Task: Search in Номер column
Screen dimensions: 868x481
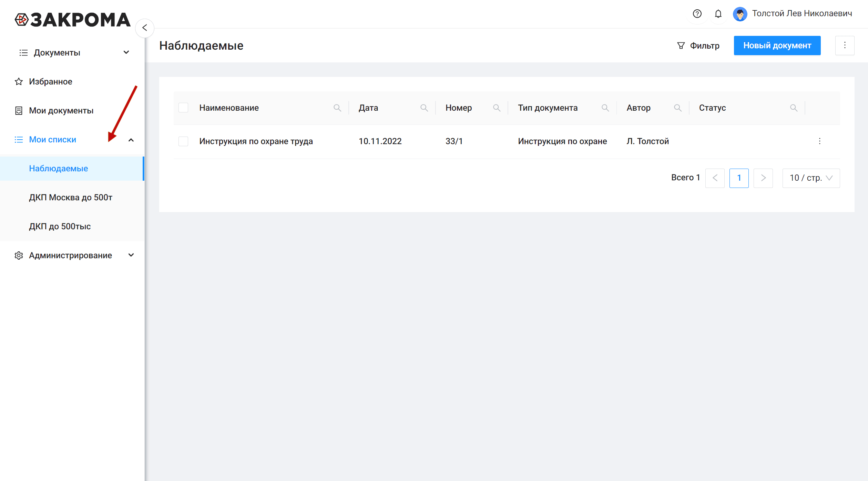Action: point(497,108)
